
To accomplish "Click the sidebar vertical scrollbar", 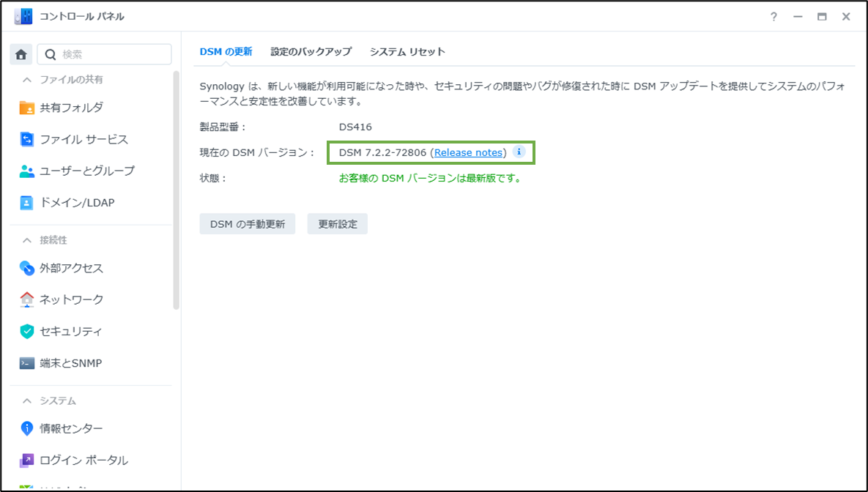I will tap(177, 190).
